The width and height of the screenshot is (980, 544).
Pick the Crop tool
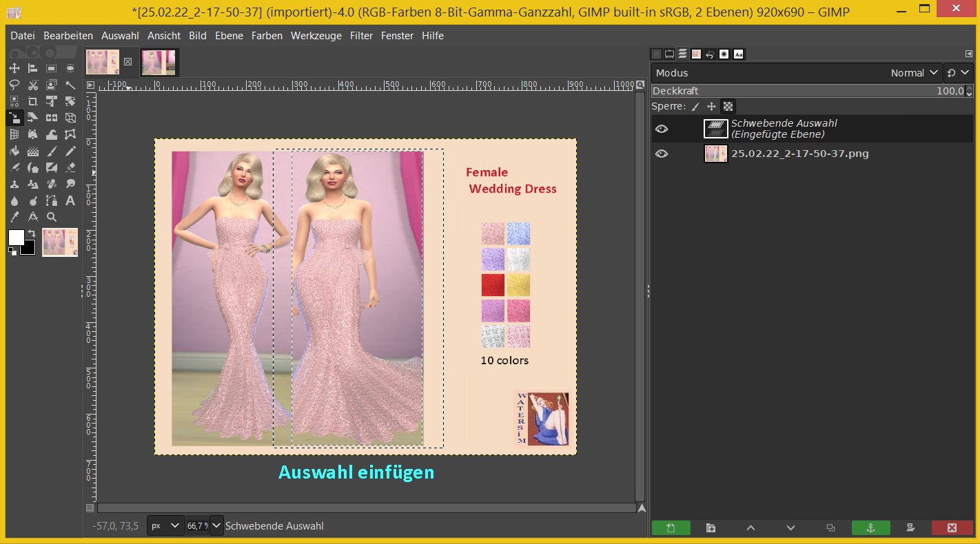pos(32,102)
